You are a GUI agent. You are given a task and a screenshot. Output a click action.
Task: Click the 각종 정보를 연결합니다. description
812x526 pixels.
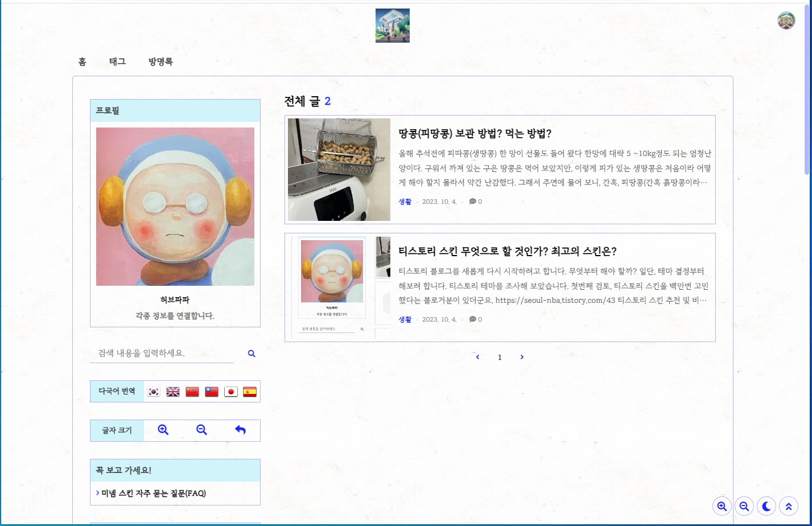tap(175, 315)
